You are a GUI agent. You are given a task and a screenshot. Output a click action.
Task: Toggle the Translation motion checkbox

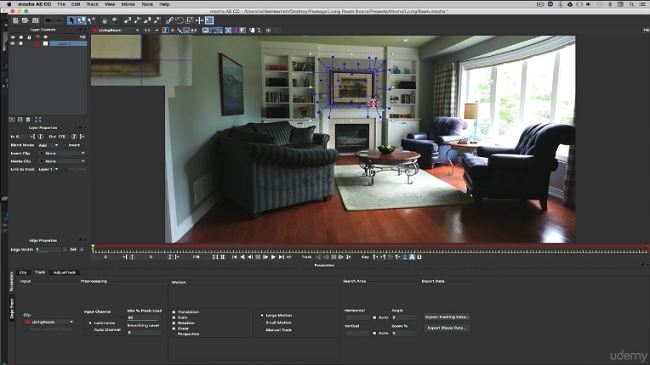click(174, 312)
